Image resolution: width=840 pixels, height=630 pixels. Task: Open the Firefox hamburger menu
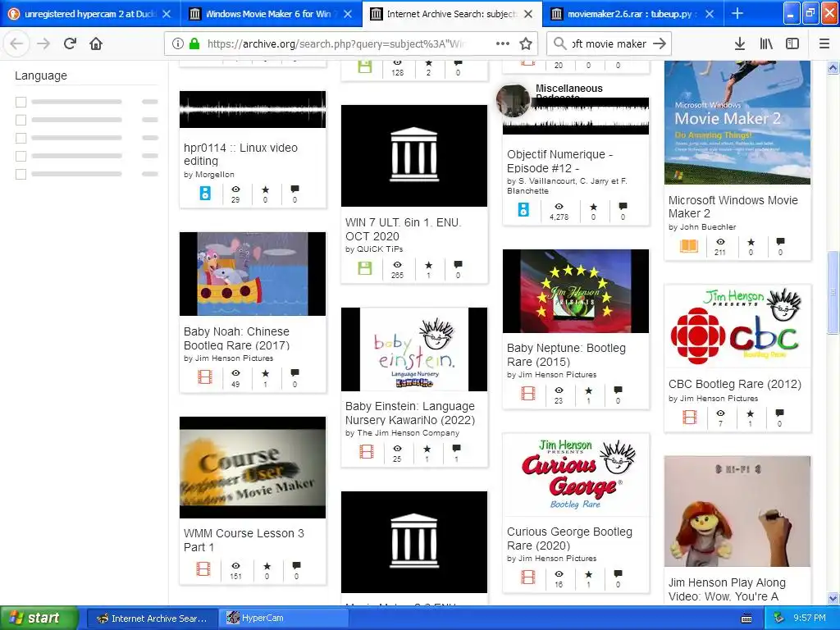click(824, 44)
